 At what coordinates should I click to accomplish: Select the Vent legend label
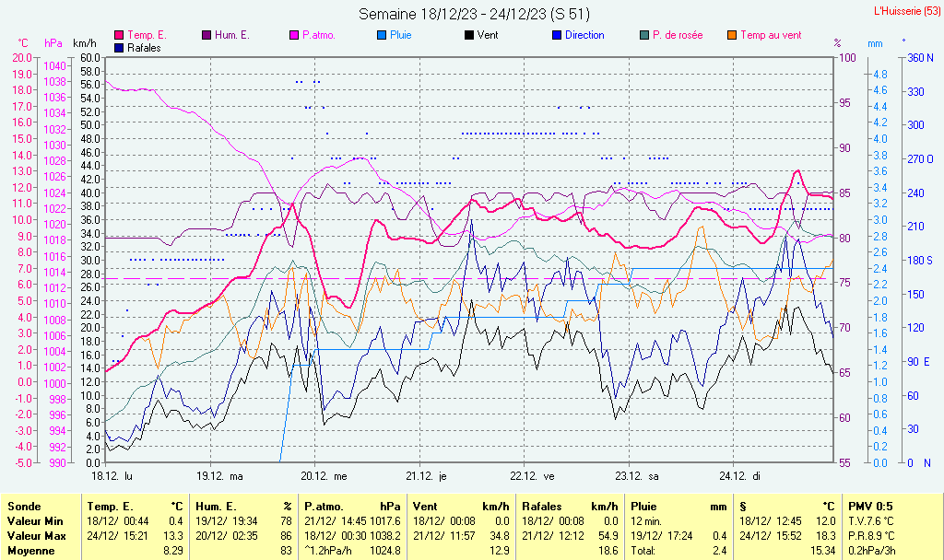point(488,36)
